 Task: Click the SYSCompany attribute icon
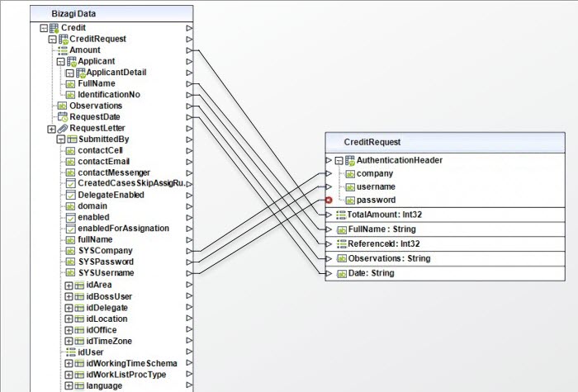(x=70, y=251)
